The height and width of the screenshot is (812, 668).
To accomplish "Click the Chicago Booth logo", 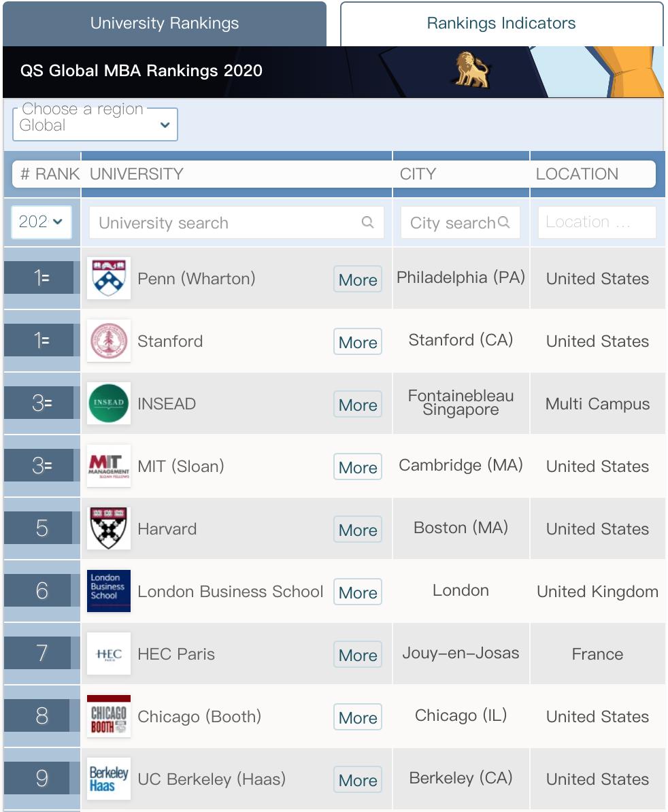I will click(109, 716).
